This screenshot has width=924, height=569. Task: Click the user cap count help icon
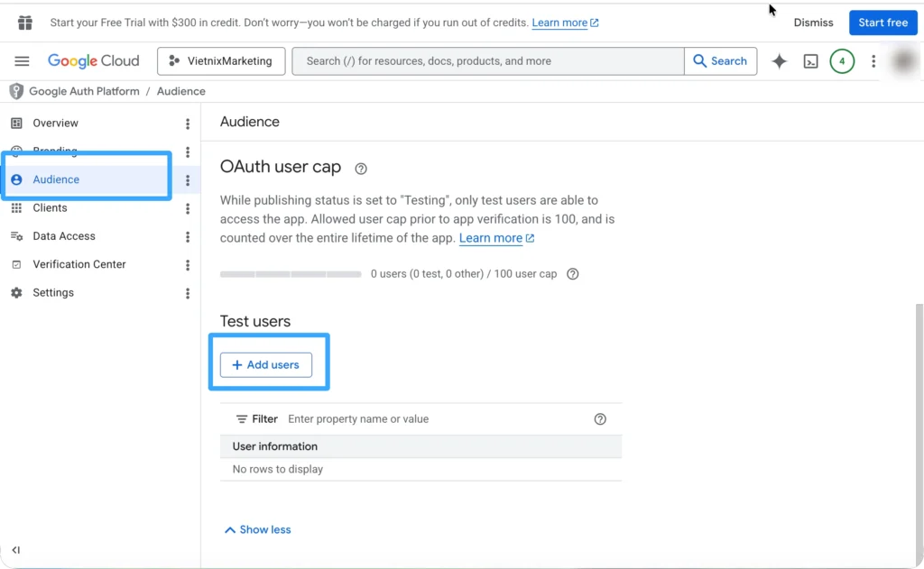(572, 273)
